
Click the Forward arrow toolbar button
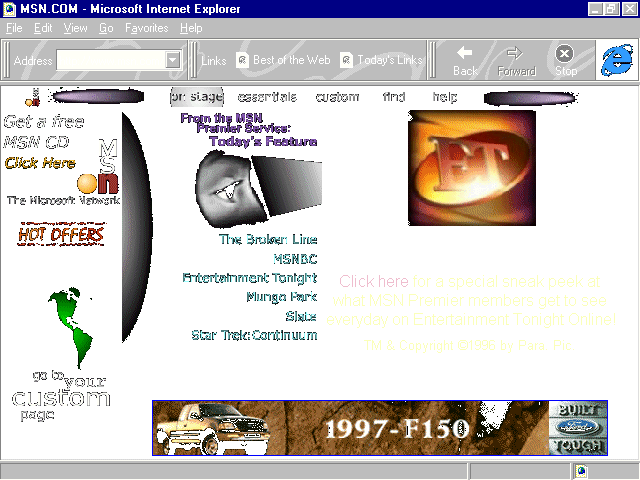pos(516,60)
